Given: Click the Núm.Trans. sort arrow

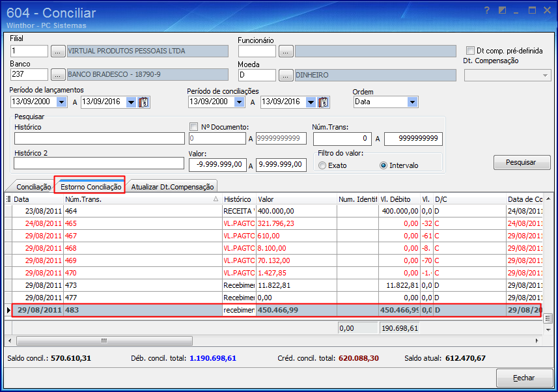Looking at the screenshot, I should click(x=216, y=199).
